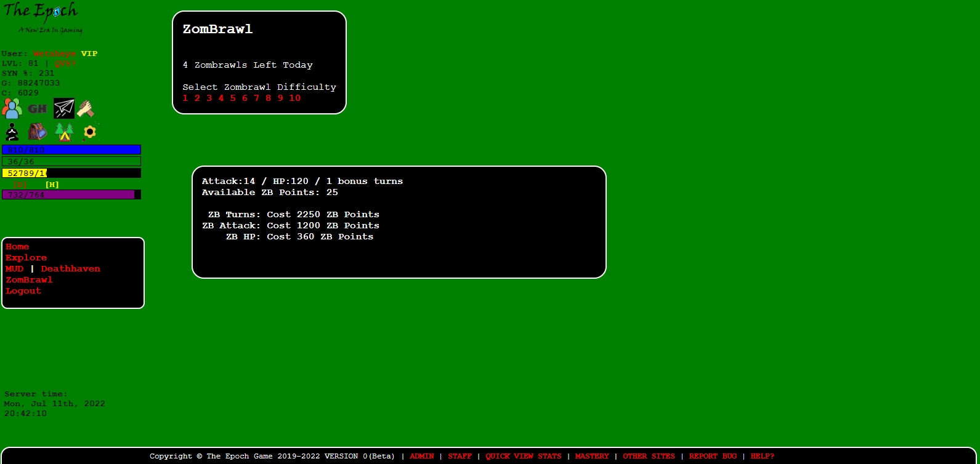Select Zombrawl difficulty 1

coord(185,98)
